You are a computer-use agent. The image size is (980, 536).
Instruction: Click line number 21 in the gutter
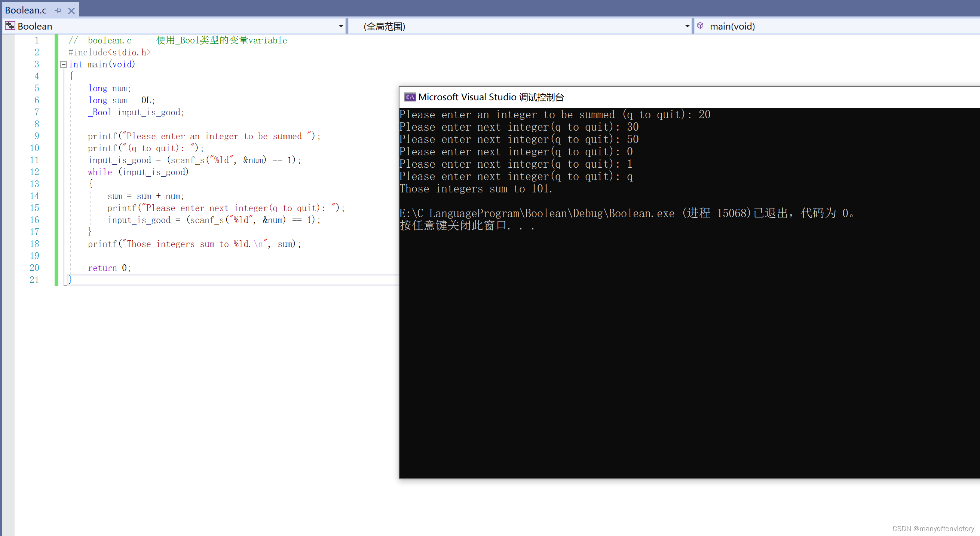pos(34,280)
